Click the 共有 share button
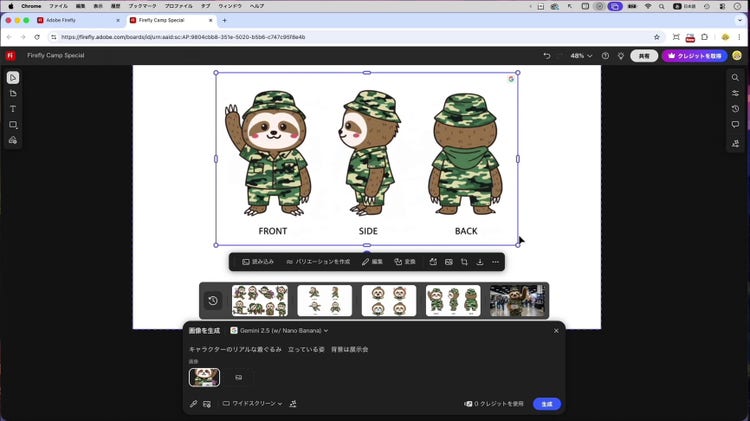Screen dimensions: 750x421 click(x=644, y=56)
